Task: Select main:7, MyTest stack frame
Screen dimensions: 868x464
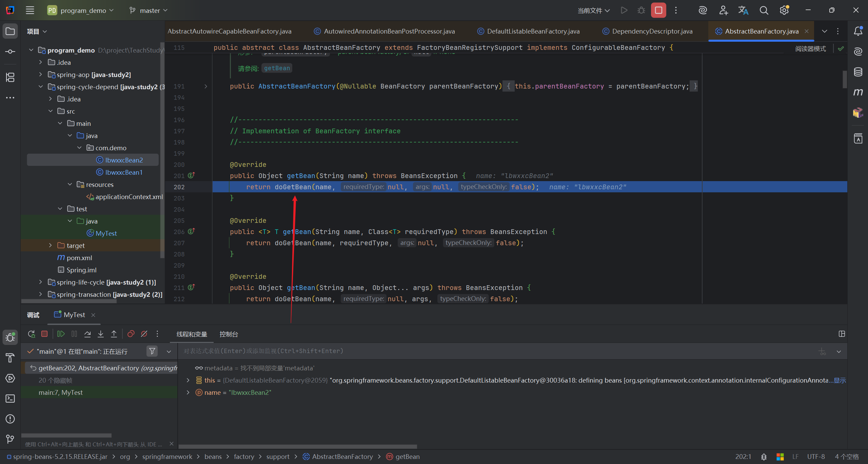Action: pos(61,392)
